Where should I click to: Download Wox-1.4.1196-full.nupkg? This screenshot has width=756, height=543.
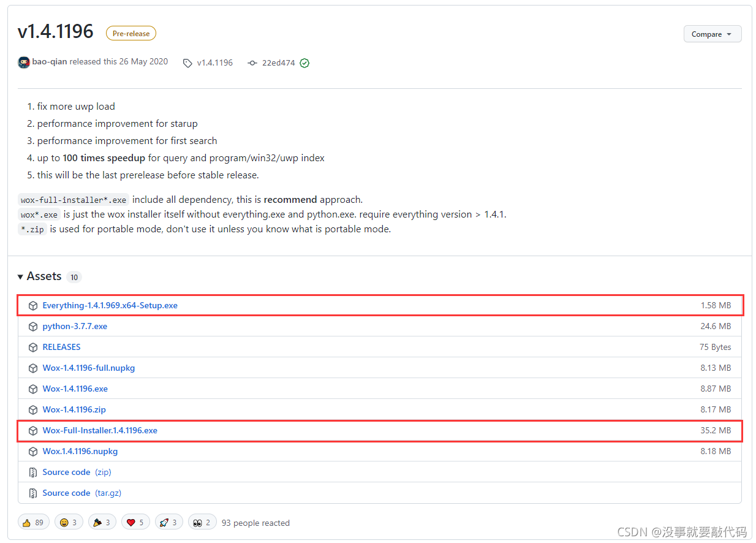(x=88, y=368)
